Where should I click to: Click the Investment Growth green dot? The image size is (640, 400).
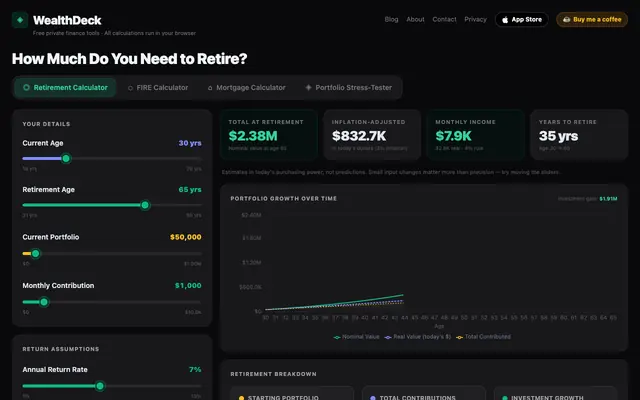(x=505, y=398)
